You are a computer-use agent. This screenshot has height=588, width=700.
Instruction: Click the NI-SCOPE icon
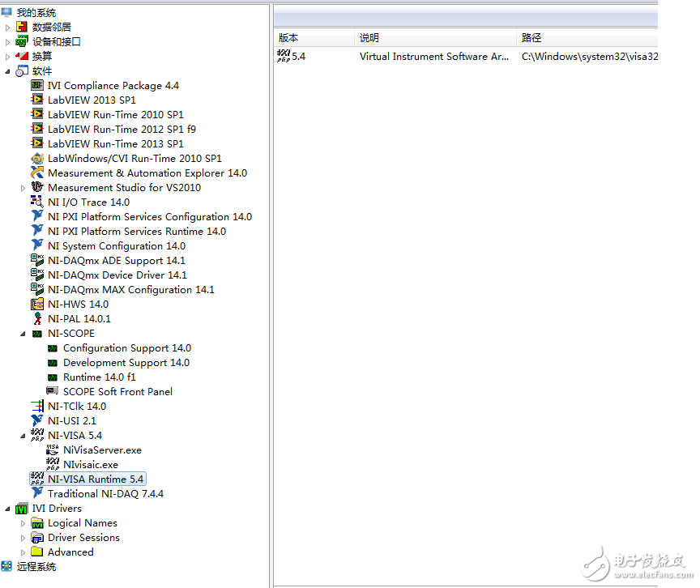[37, 334]
